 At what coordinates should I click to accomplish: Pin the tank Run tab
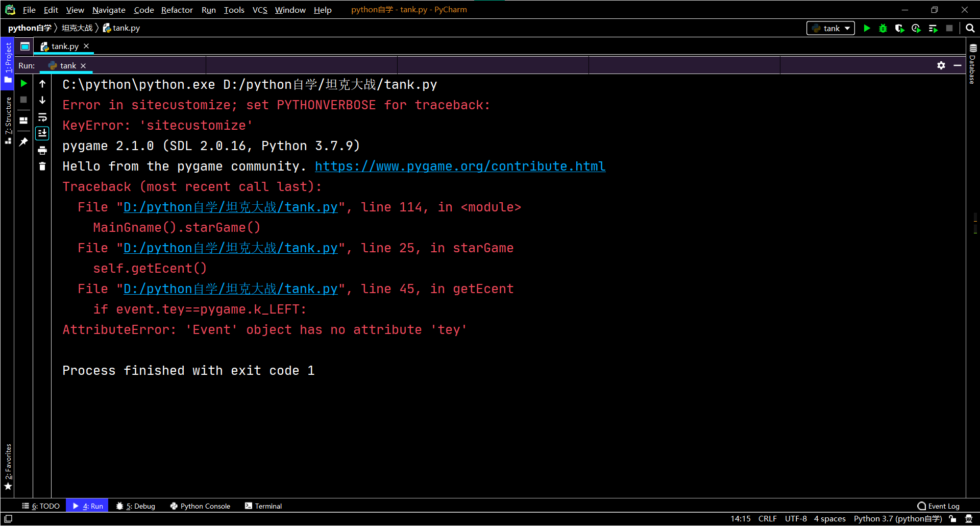(x=23, y=142)
